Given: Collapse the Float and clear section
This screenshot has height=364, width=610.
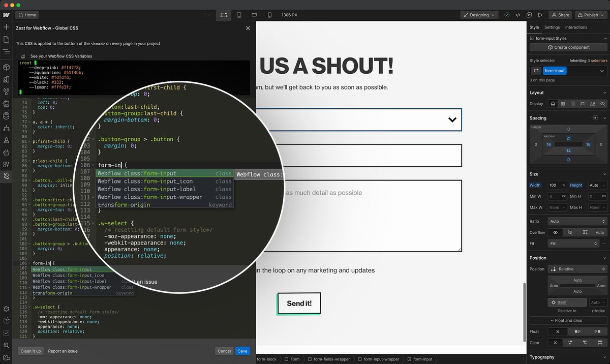Looking at the screenshot, I should click(x=568, y=321).
